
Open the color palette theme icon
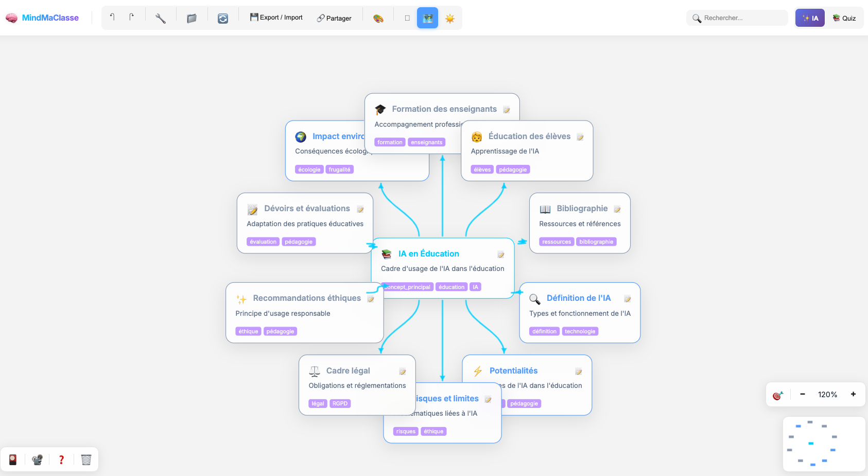tap(378, 18)
